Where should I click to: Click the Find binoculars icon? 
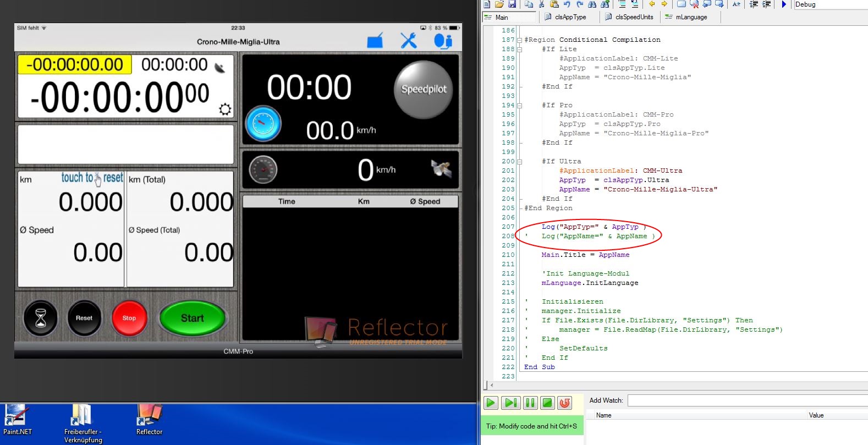(592, 4)
